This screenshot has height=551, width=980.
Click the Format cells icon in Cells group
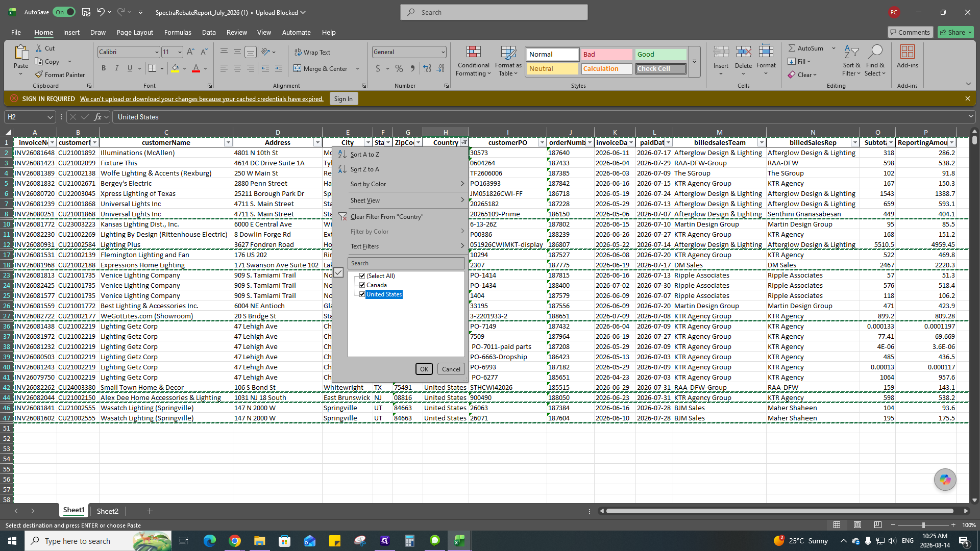(766, 53)
